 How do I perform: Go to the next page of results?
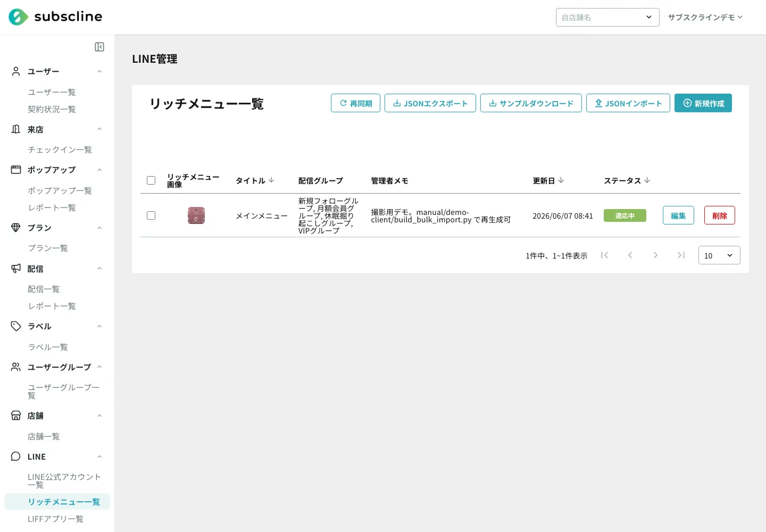coord(655,255)
